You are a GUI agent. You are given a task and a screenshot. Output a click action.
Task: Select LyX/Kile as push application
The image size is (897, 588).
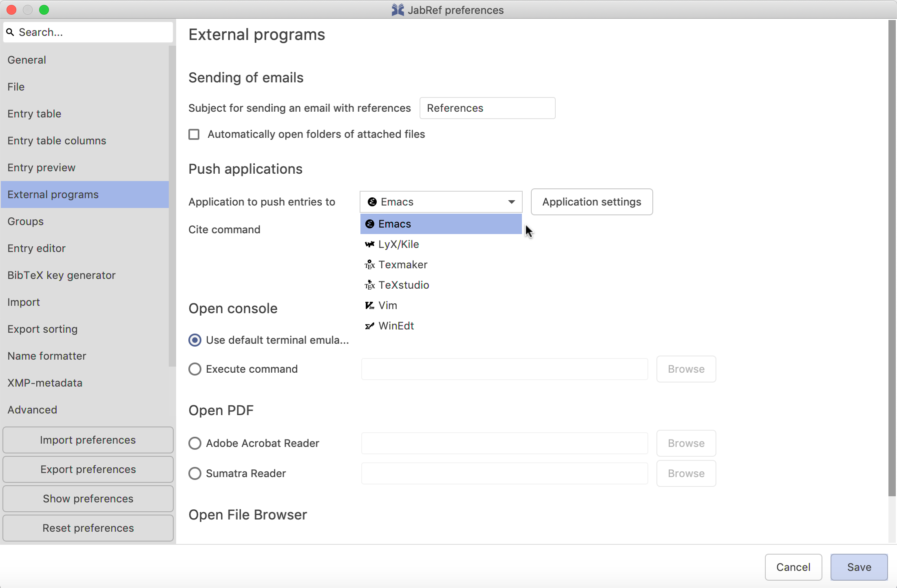[x=398, y=244]
